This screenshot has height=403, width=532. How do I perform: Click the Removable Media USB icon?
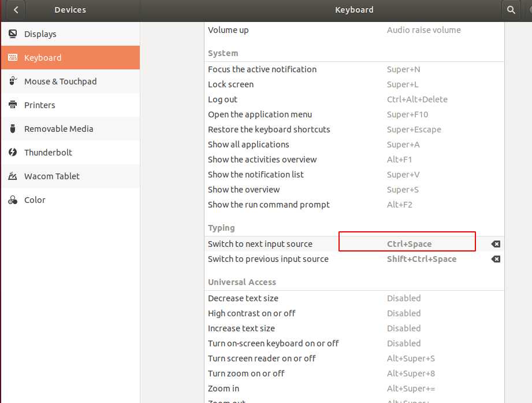coord(13,129)
